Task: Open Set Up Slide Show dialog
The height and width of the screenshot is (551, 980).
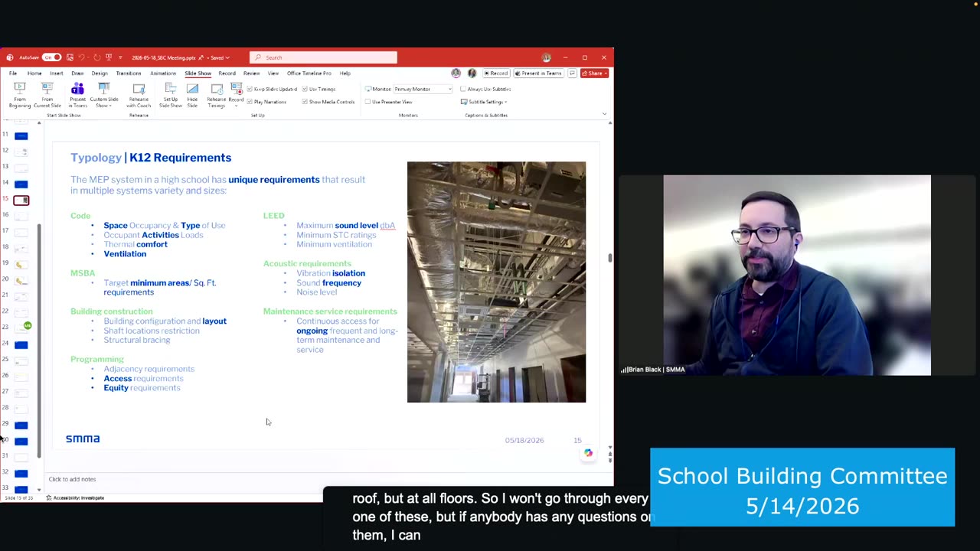Action: pyautogui.click(x=171, y=95)
